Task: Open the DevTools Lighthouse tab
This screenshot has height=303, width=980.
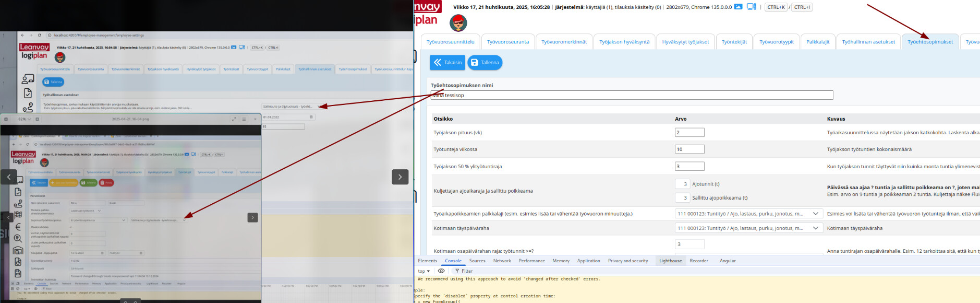Action: (x=670, y=261)
